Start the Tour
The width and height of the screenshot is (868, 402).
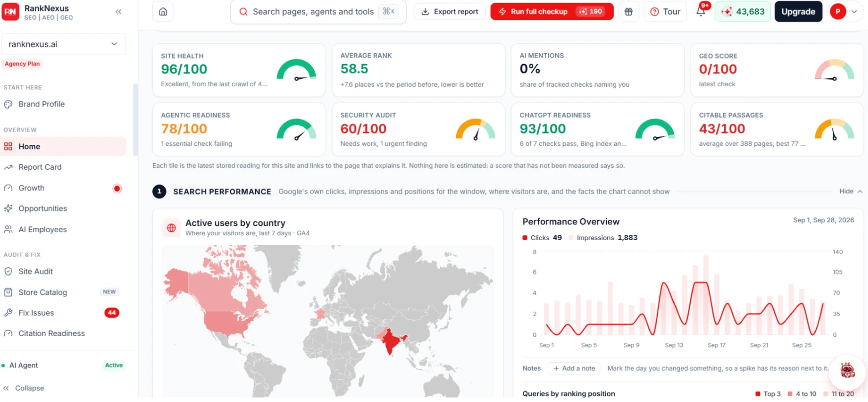665,12
